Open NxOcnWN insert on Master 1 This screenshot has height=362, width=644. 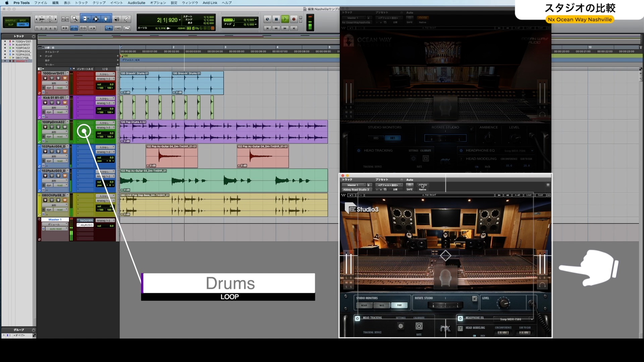pyautogui.click(x=86, y=221)
